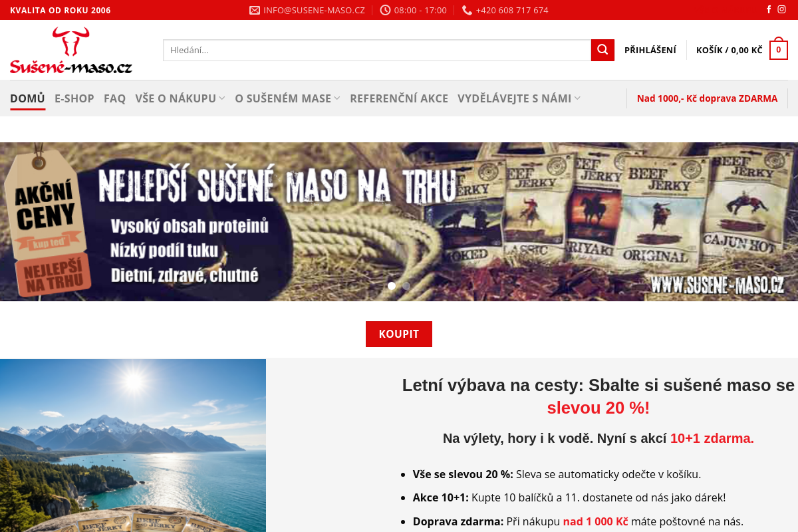Image resolution: width=798 pixels, height=532 pixels.
Task: Go to the DOMŮ menu item
Action: coord(27,98)
